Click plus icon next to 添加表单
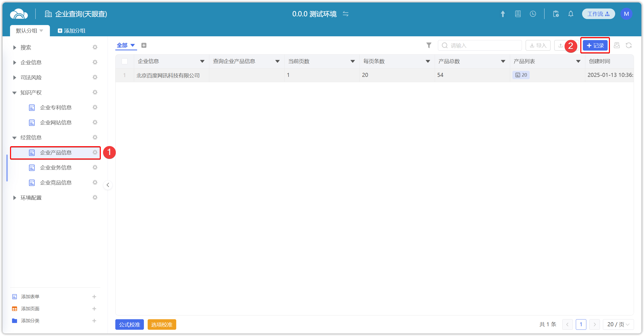Viewport: 644px width, 336px height. tap(94, 297)
